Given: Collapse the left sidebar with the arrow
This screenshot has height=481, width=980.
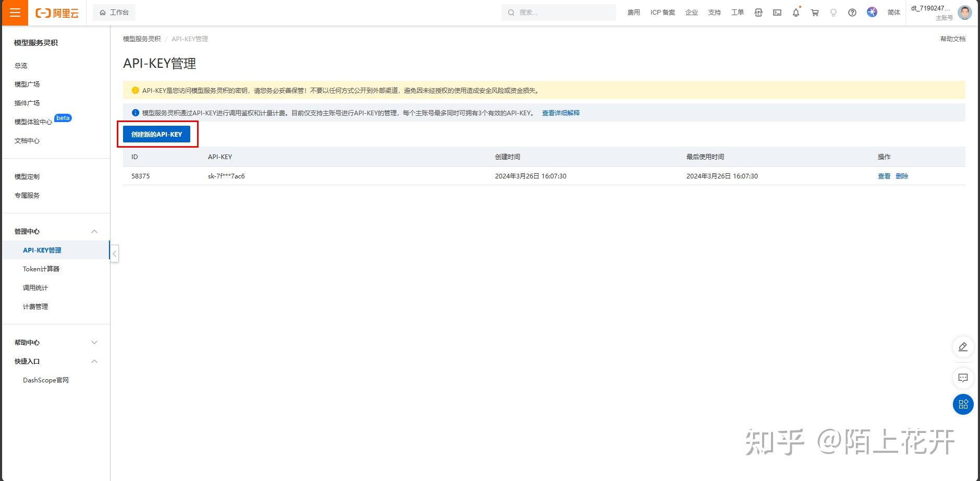Looking at the screenshot, I should (x=114, y=253).
